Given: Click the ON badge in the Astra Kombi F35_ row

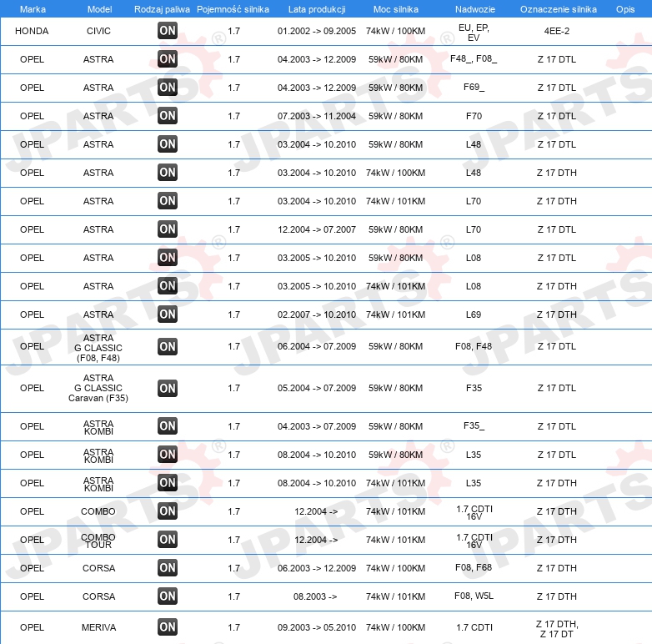Looking at the screenshot, I should (x=168, y=426).
